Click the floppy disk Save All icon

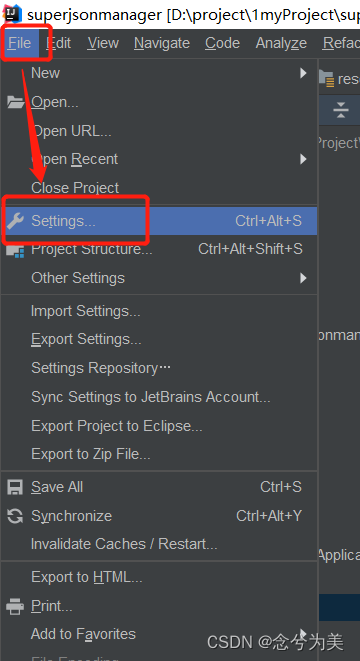coord(15,487)
